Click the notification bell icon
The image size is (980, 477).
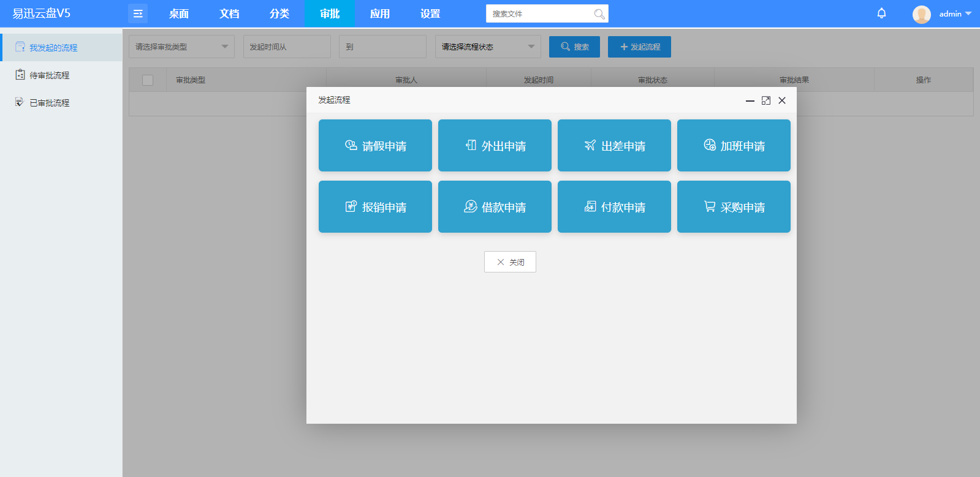tap(881, 13)
